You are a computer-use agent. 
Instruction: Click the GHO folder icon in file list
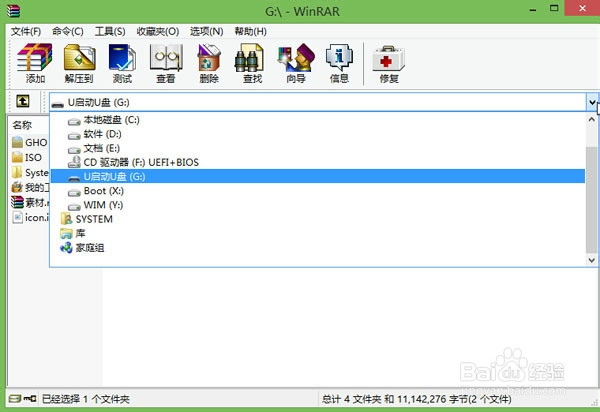[17, 142]
